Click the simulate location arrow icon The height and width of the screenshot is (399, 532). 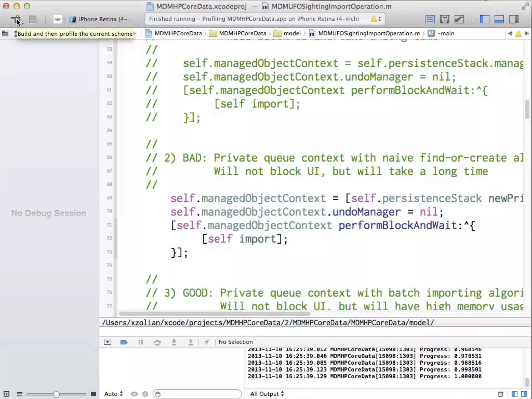coord(207,342)
